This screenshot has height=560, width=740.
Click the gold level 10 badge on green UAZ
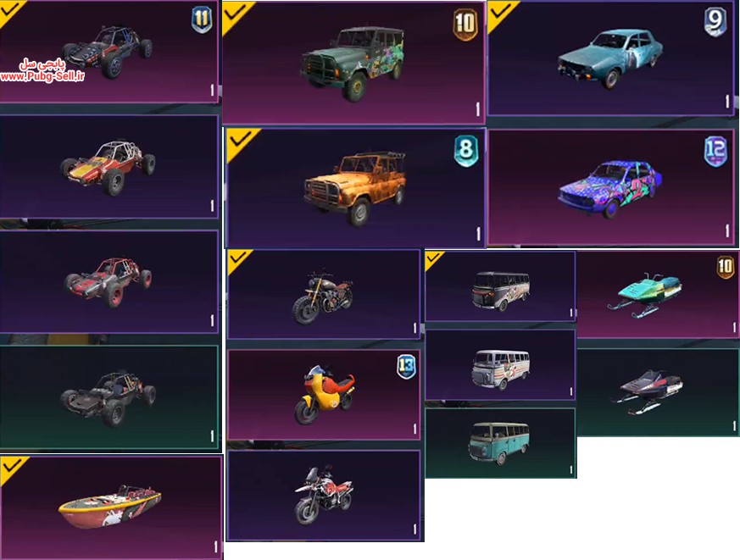465,25
